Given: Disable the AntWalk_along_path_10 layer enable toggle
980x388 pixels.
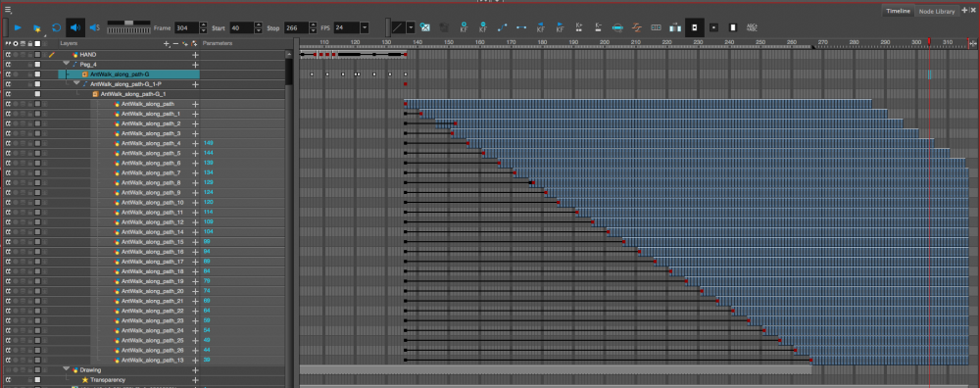Looking at the screenshot, I should (x=9, y=203).
